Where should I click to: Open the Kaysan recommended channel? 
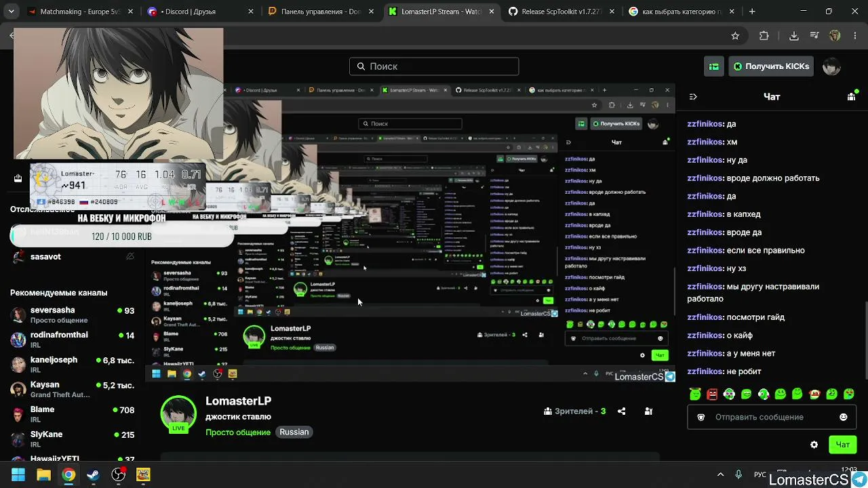pos(73,390)
